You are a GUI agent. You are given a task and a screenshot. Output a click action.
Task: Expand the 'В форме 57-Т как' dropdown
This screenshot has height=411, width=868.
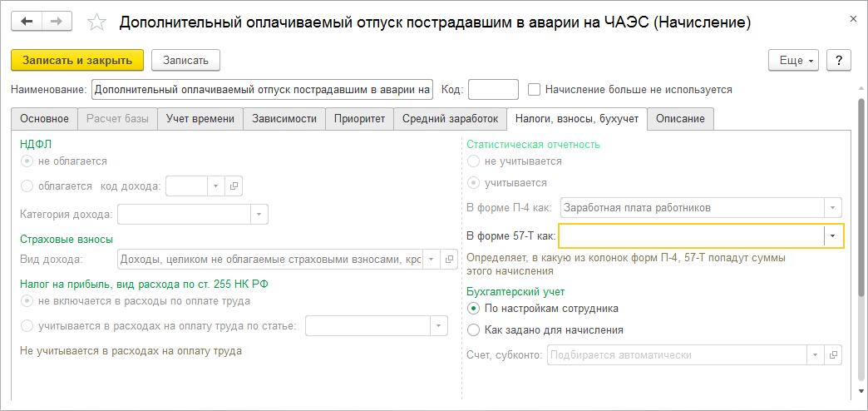click(x=833, y=236)
